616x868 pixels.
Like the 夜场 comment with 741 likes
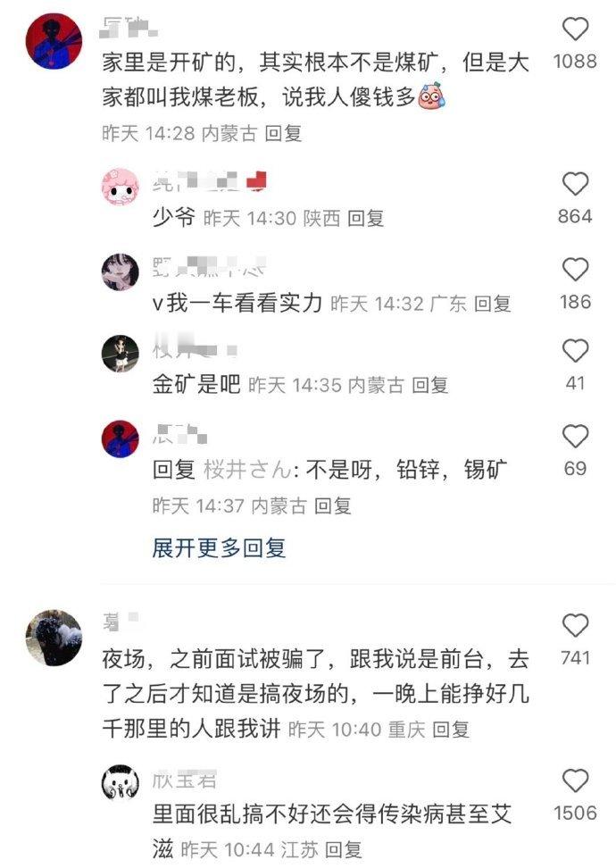(x=575, y=625)
